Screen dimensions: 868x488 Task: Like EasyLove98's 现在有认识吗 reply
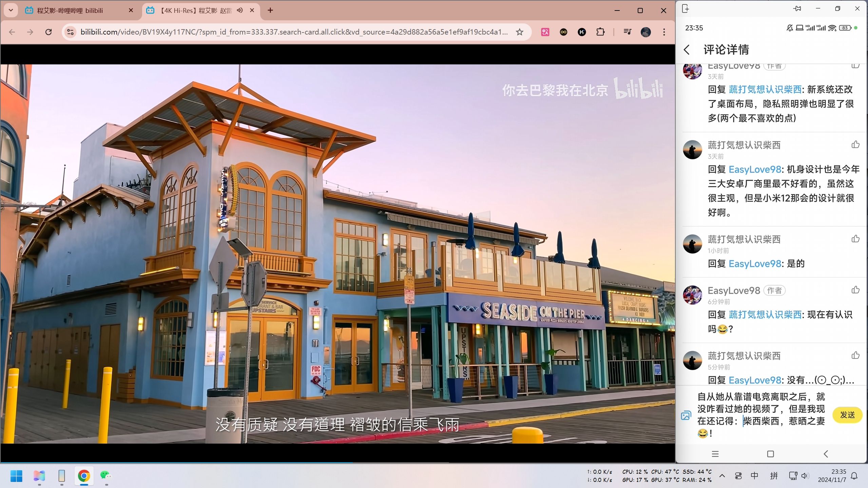pyautogui.click(x=855, y=290)
